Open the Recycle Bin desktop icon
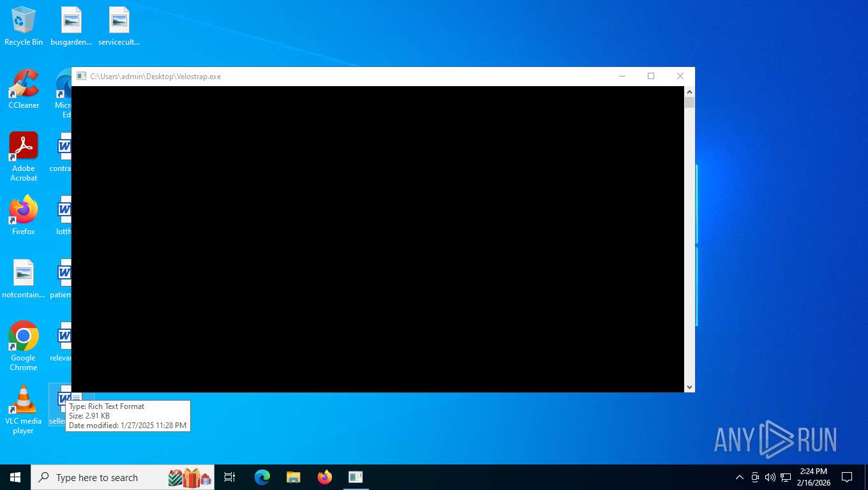Viewport: 868px width, 490px height. pyautogui.click(x=24, y=26)
